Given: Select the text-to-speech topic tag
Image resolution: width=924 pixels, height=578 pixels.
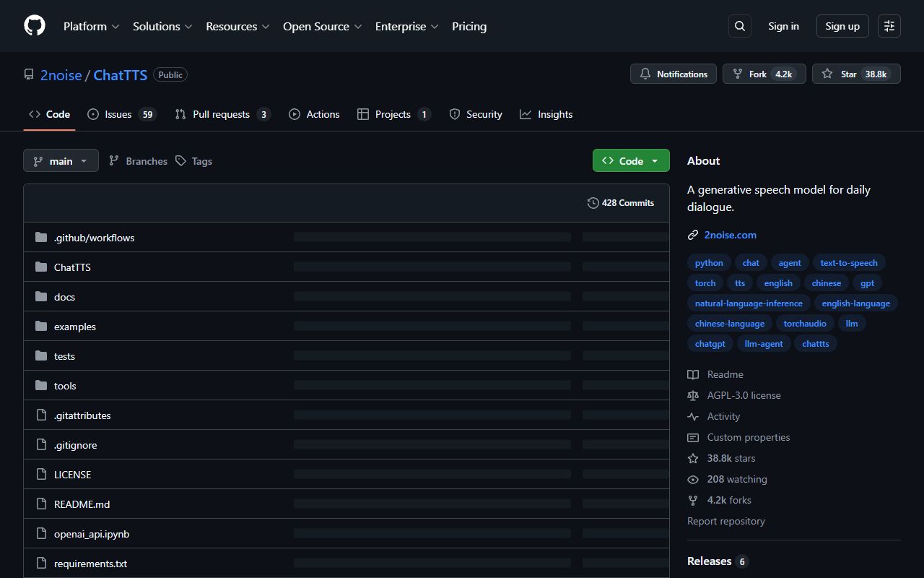Looking at the screenshot, I should (x=849, y=262).
